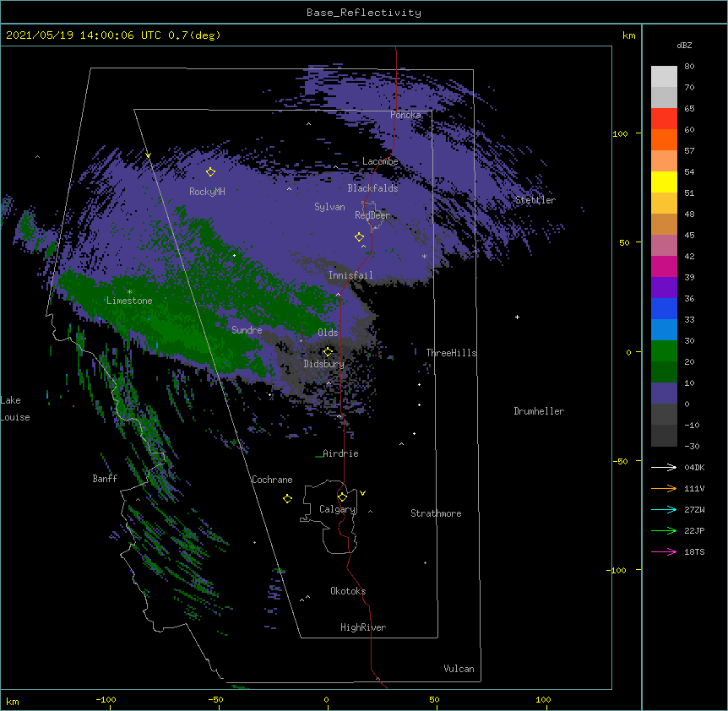Click the asterisk marker above Limestone
The height and width of the screenshot is (711, 728).
(x=129, y=292)
